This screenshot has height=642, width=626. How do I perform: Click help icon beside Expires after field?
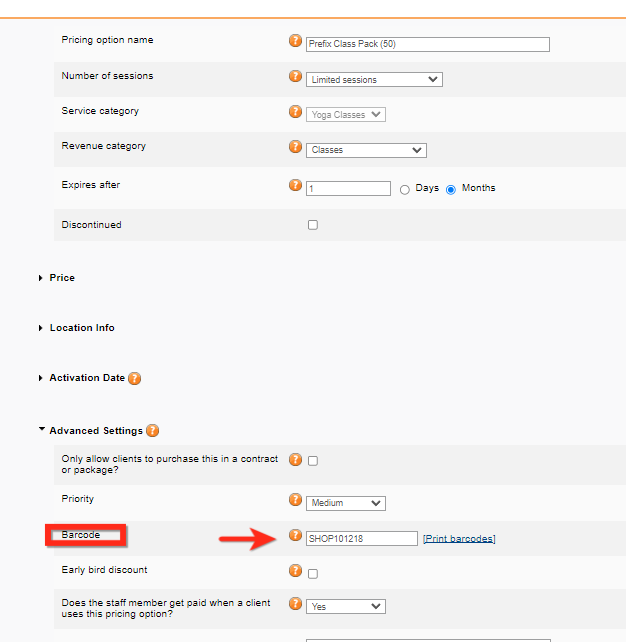click(295, 185)
